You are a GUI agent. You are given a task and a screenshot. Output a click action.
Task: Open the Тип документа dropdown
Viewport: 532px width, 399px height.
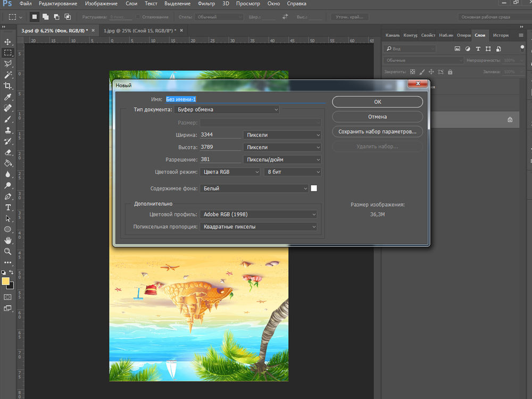pyautogui.click(x=227, y=110)
